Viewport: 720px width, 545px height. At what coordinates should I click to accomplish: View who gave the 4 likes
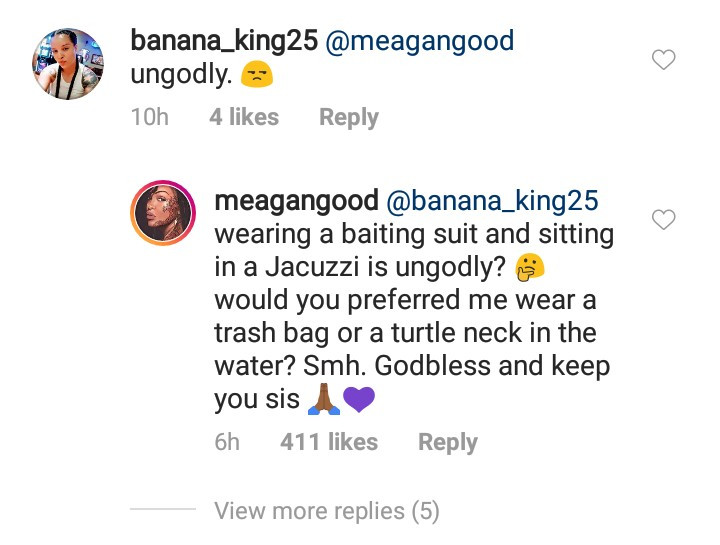pos(244,117)
